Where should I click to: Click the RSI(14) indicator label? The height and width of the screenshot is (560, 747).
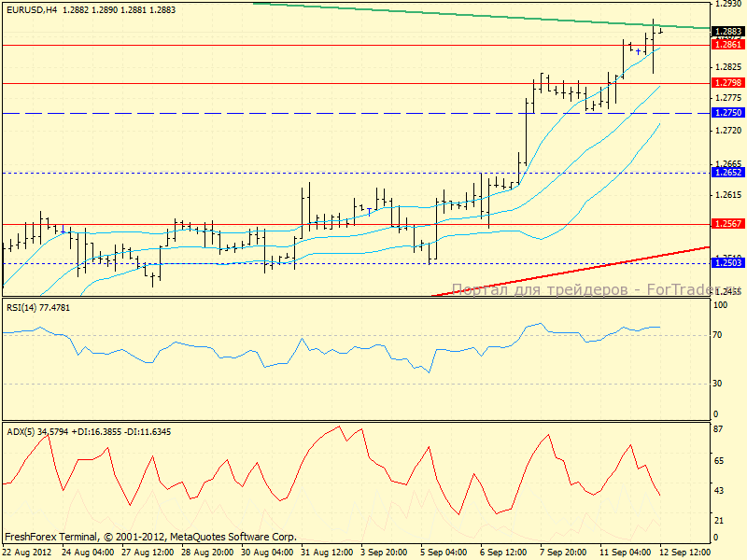(37, 307)
